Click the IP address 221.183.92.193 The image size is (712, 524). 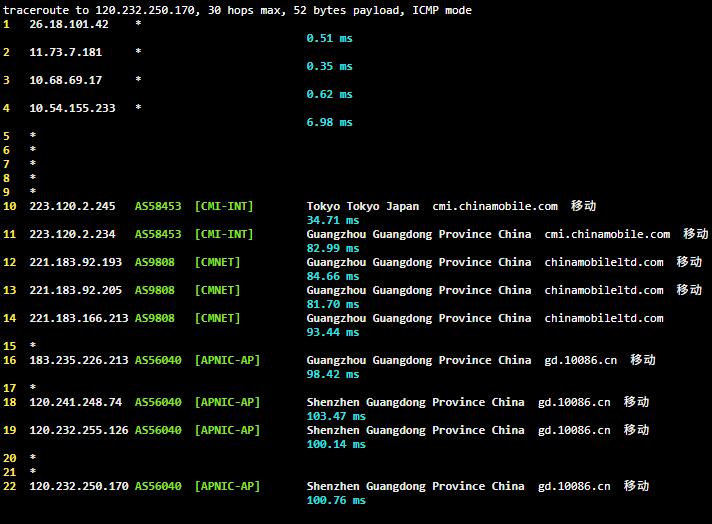pos(76,262)
